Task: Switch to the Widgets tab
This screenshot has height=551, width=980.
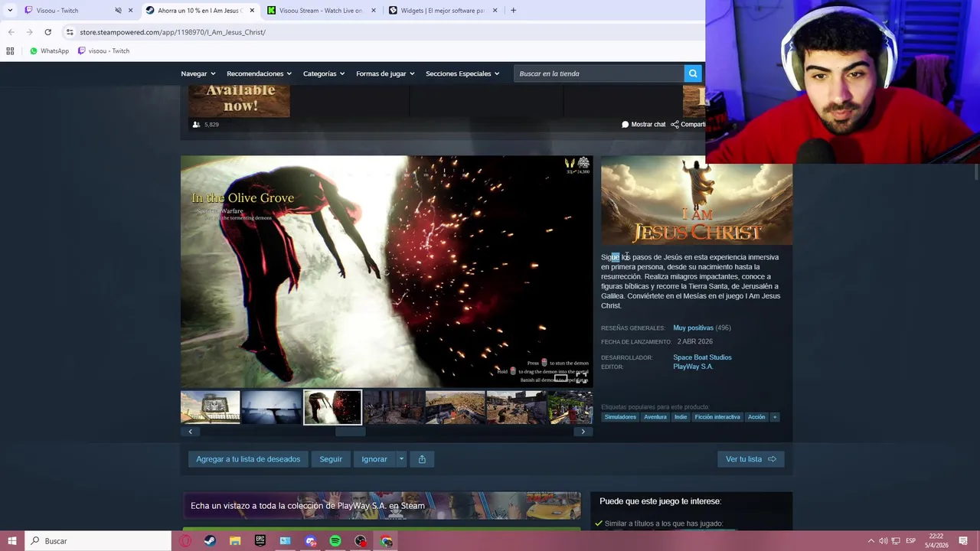Action: [x=443, y=11]
